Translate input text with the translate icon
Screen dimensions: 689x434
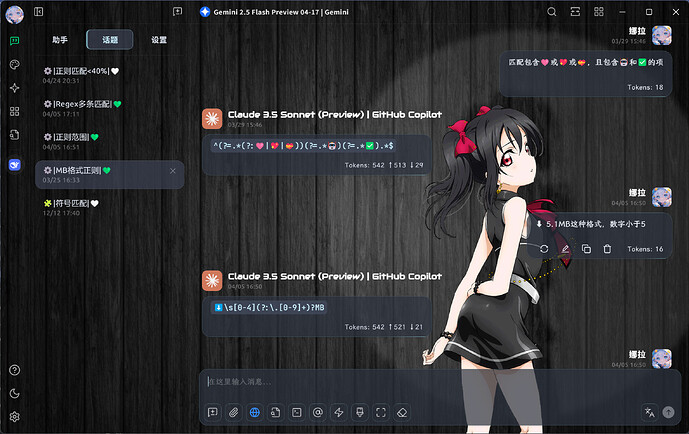649,412
